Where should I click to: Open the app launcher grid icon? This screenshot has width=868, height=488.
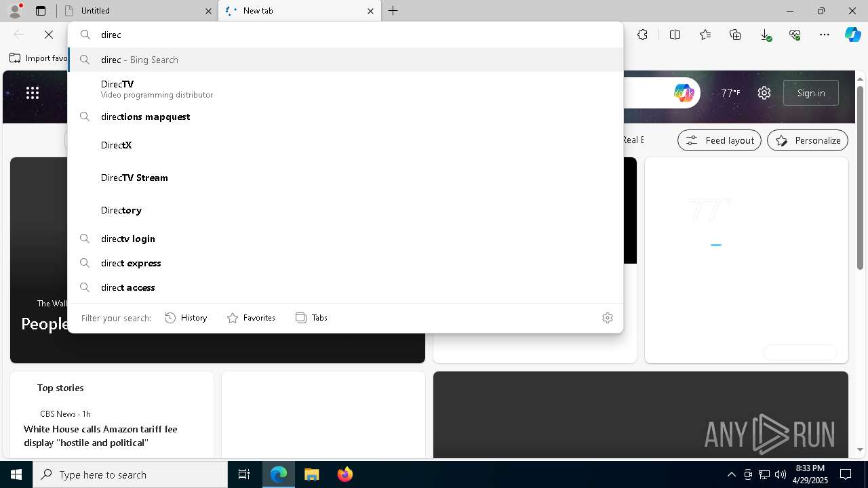click(x=33, y=93)
